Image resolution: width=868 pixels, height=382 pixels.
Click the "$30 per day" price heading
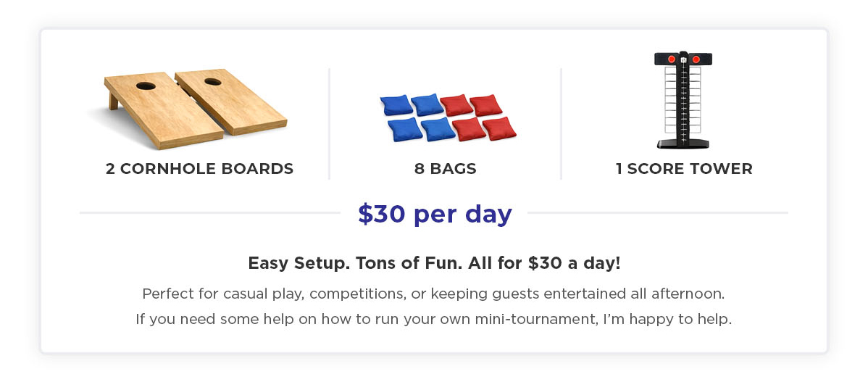435,214
